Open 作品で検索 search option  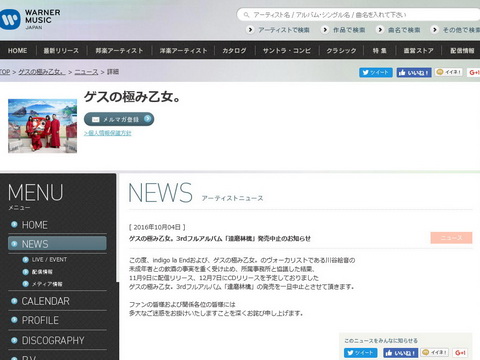coord(349,30)
